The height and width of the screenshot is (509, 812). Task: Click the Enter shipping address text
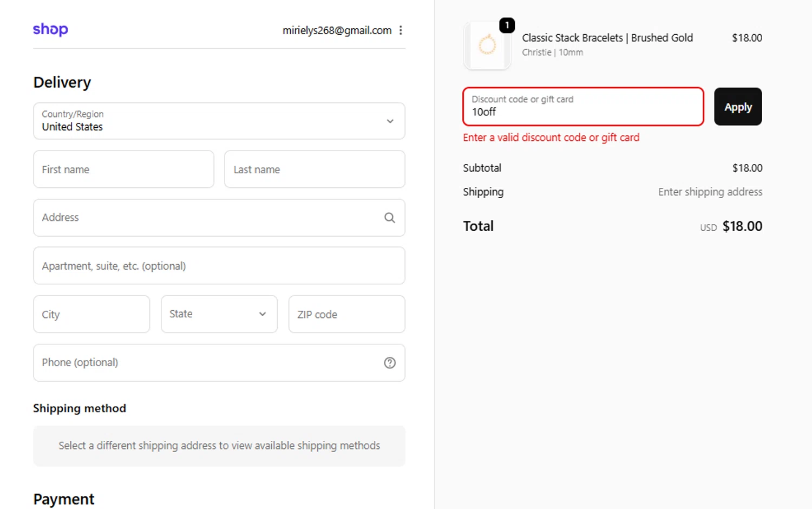(710, 192)
